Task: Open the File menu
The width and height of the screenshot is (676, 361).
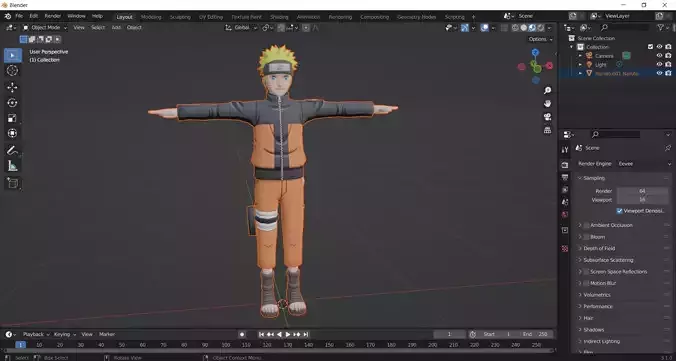Action: (19, 16)
